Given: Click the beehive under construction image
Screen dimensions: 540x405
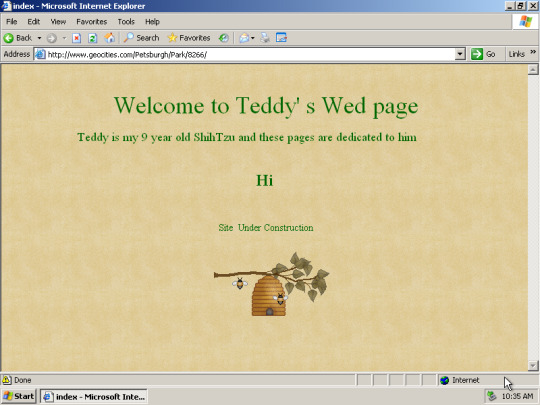Looking at the screenshot, I should (271, 284).
